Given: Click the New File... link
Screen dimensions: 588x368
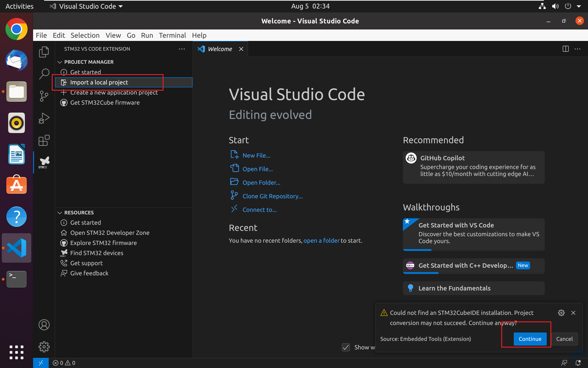Looking at the screenshot, I should 256,155.
